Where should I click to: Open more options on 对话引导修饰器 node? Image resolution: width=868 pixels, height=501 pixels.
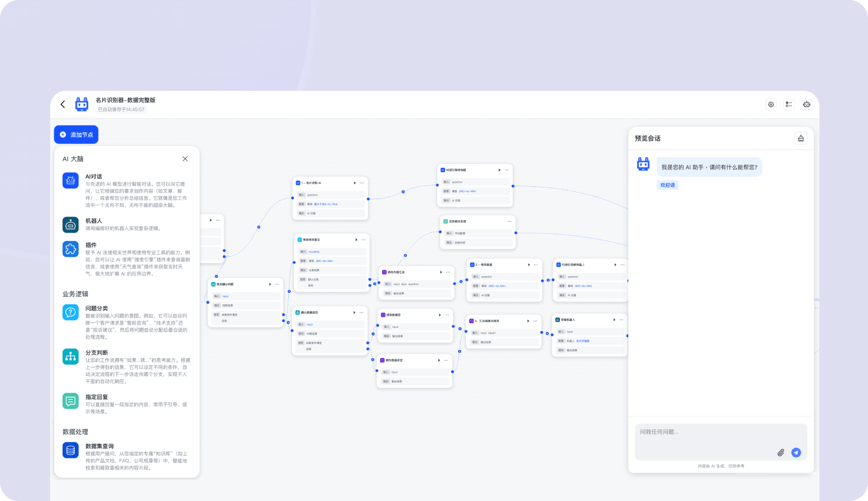507,170
